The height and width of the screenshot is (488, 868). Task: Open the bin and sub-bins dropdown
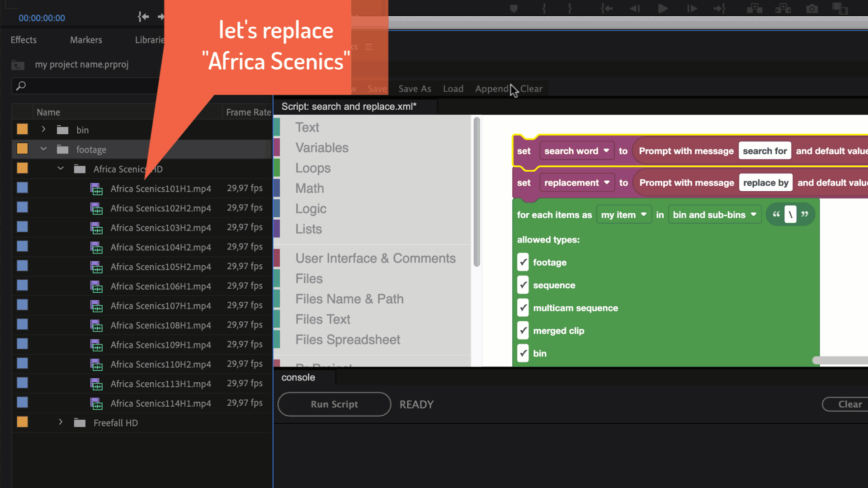click(715, 215)
